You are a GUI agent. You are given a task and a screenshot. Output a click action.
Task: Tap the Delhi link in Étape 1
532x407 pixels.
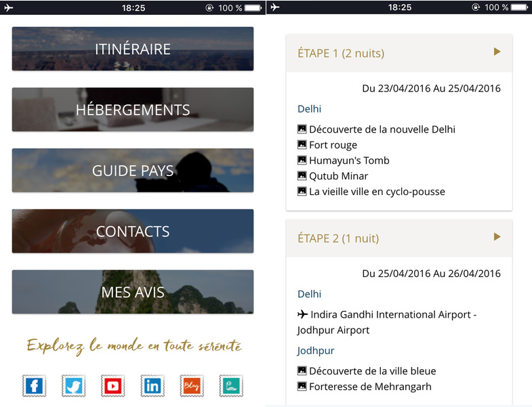click(309, 109)
